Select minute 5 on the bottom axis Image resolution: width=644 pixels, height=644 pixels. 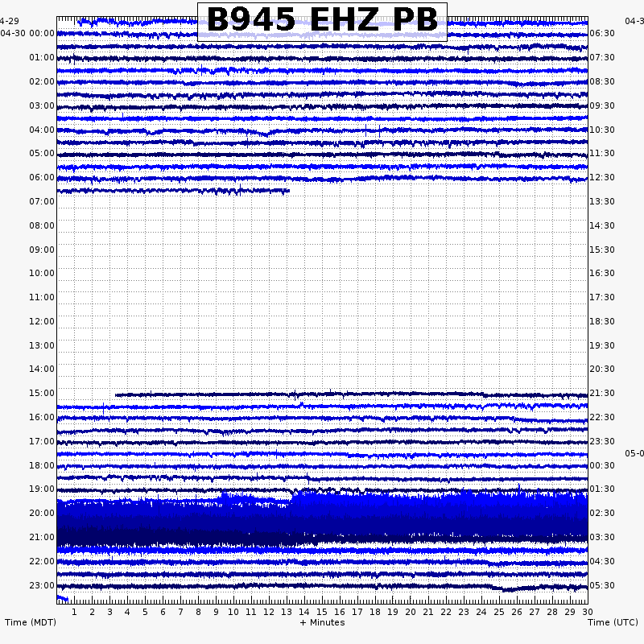(145, 612)
